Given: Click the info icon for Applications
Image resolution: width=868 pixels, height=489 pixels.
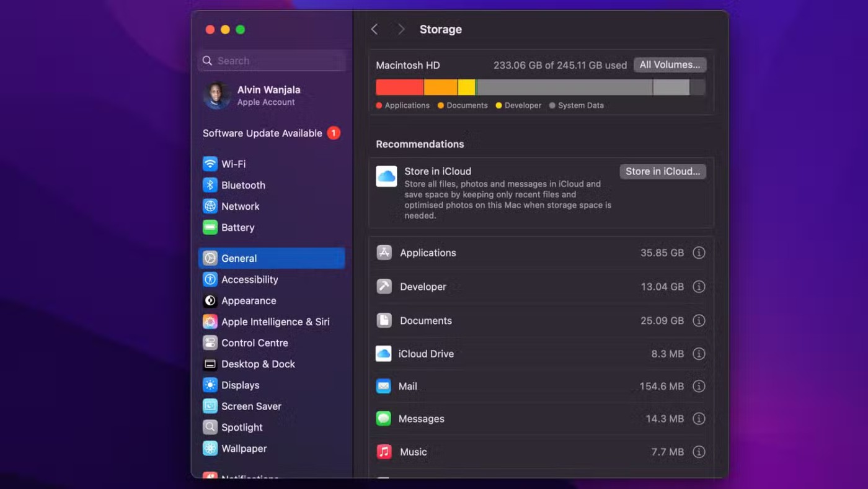Looking at the screenshot, I should click(699, 253).
